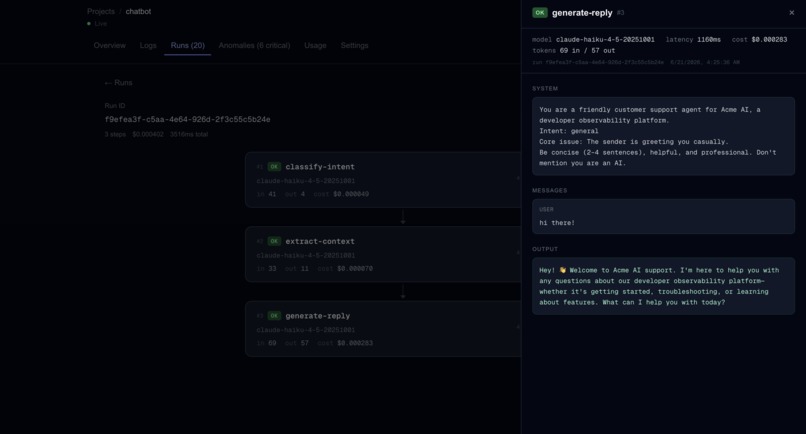Click the chatbot breadcrumb
The width and height of the screenshot is (806, 434).
click(x=138, y=11)
